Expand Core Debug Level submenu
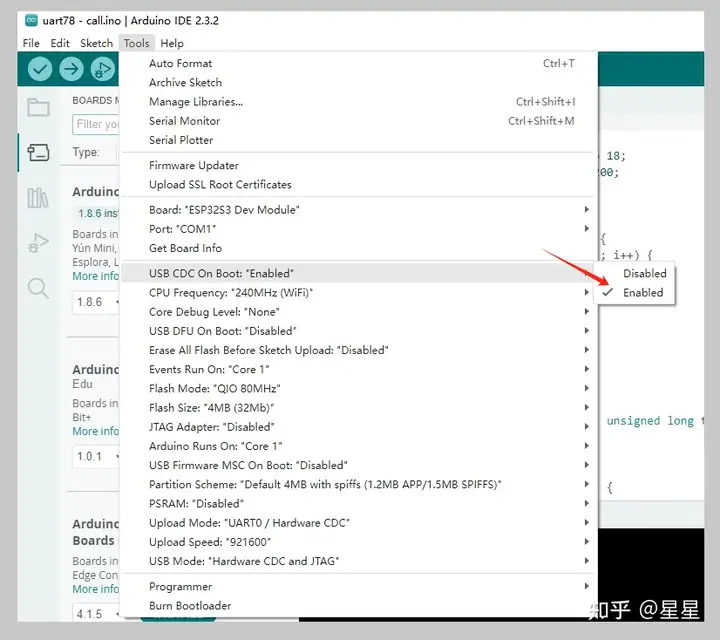 pos(359,312)
